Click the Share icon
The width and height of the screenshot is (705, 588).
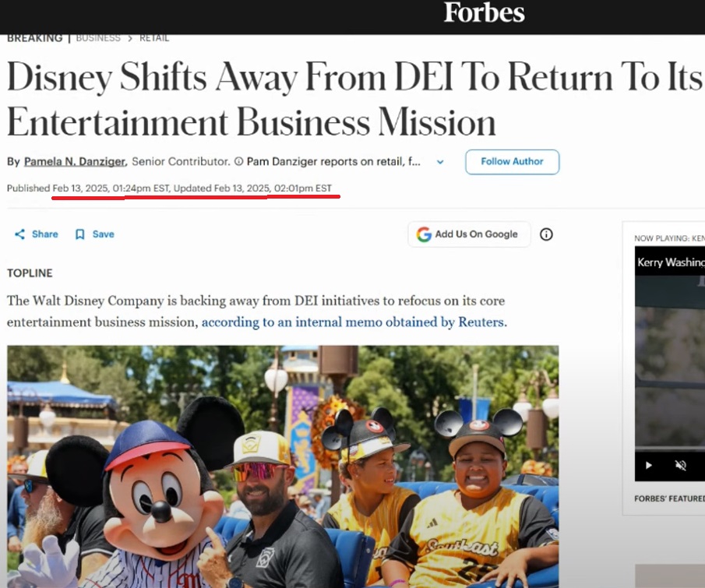[x=19, y=234]
